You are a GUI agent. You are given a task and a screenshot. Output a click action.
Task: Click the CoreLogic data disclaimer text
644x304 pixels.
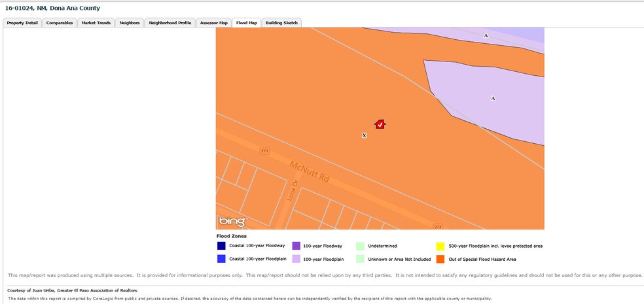click(249, 299)
